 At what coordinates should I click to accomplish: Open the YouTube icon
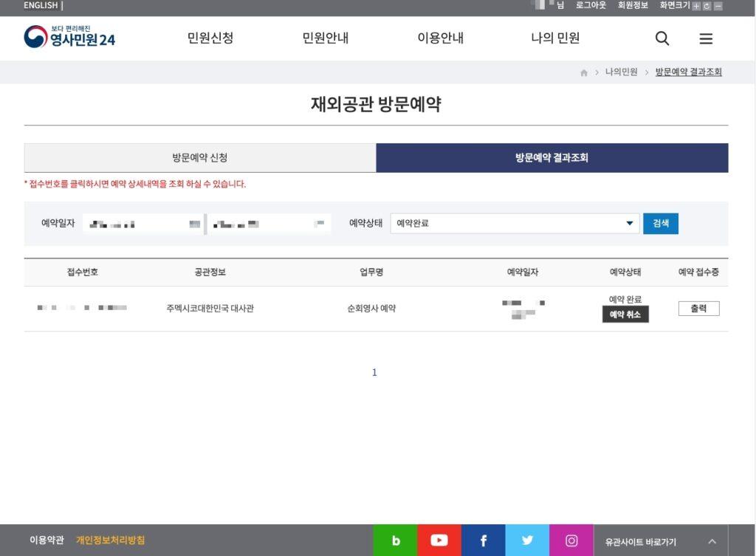[x=439, y=540]
